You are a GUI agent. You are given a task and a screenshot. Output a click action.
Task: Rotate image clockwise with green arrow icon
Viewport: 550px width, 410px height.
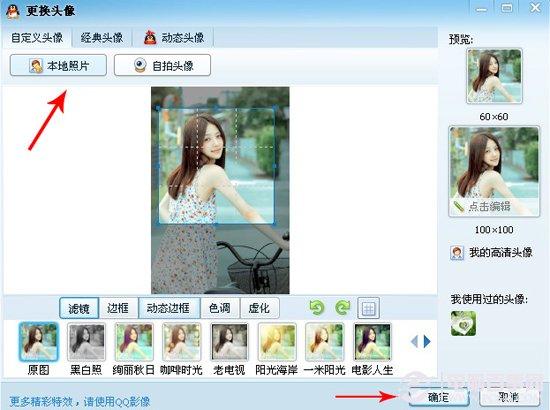coord(342,308)
